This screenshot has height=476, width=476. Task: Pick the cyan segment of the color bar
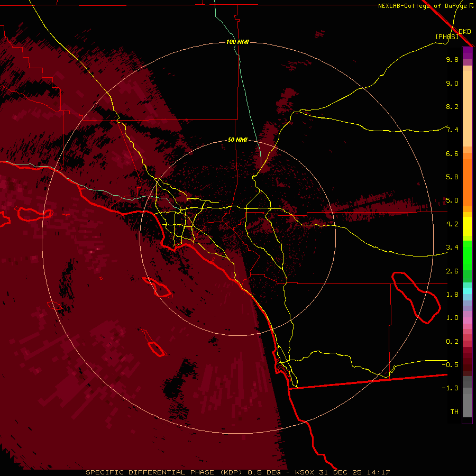tap(467, 291)
